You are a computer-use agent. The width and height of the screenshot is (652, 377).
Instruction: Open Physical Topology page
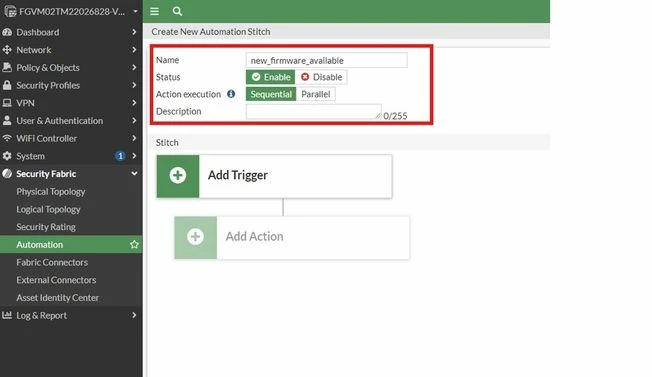(51, 192)
